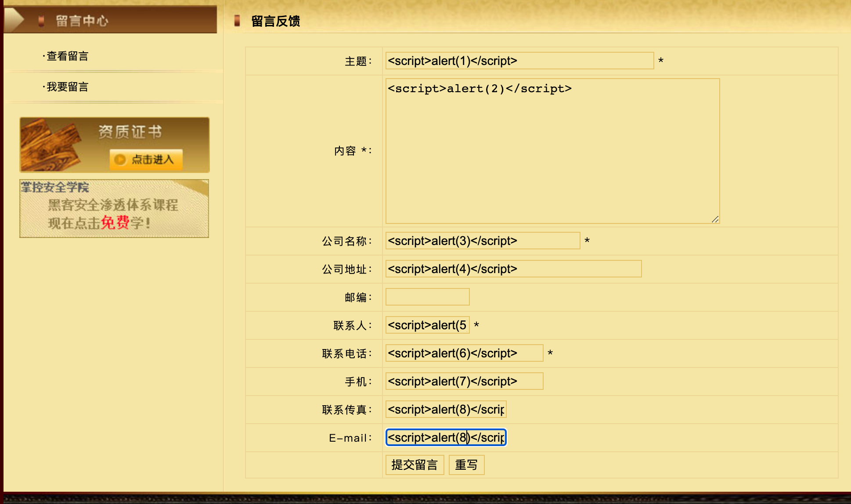The height and width of the screenshot is (504, 851).
Task: Open the 我要留言 sidebar link
Action: [67, 87]
